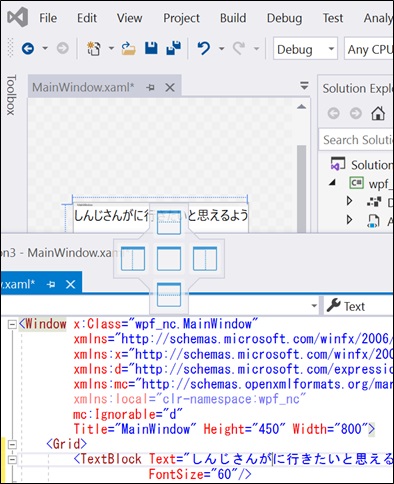Click the TextBlock text in designer preview
The width and height of the screenshot is (394, 484).
(161, 215)
